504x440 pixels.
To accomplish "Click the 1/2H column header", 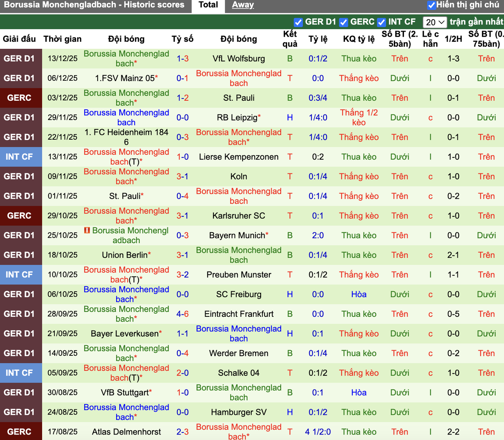I will point(453,39).
